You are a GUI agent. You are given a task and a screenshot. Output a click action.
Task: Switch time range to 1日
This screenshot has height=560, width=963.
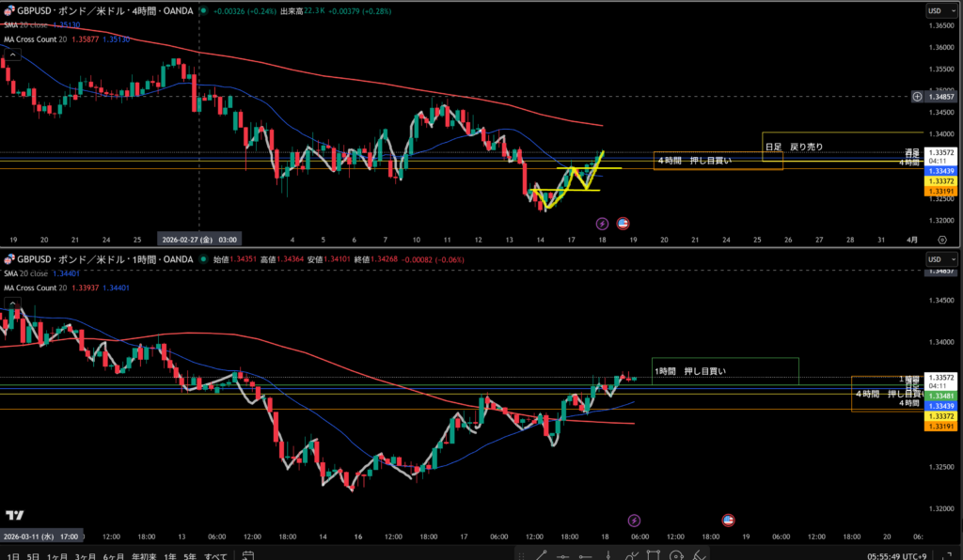coord(10,555)
